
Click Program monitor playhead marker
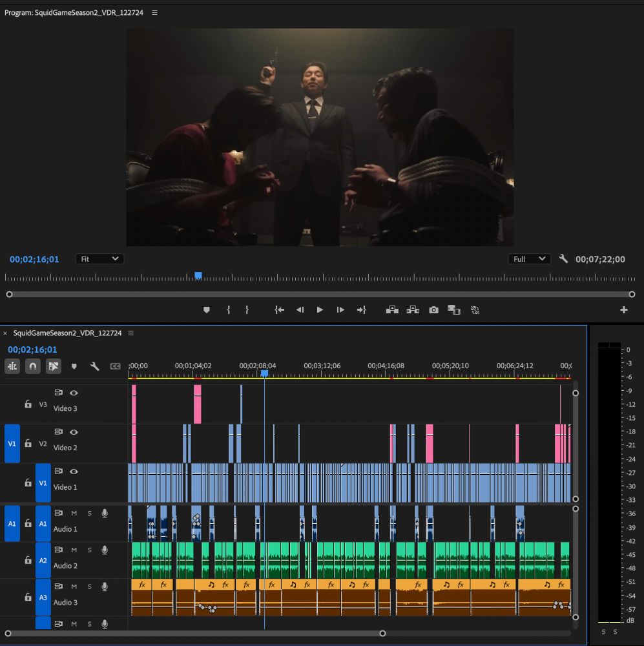tap(198, 275)
